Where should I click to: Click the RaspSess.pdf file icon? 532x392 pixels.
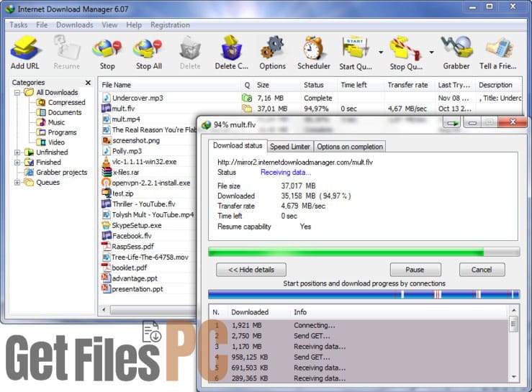[107, 247]
